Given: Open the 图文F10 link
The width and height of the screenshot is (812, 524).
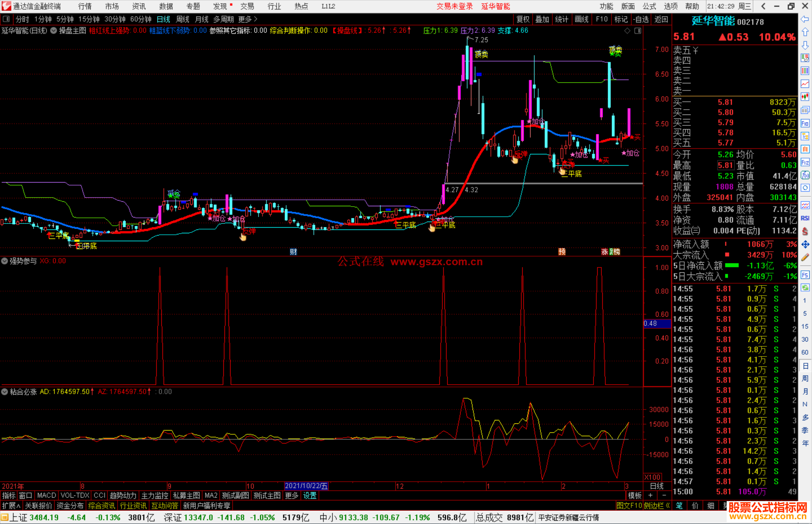Looking at the screenshot, I should tap(629, 506).
